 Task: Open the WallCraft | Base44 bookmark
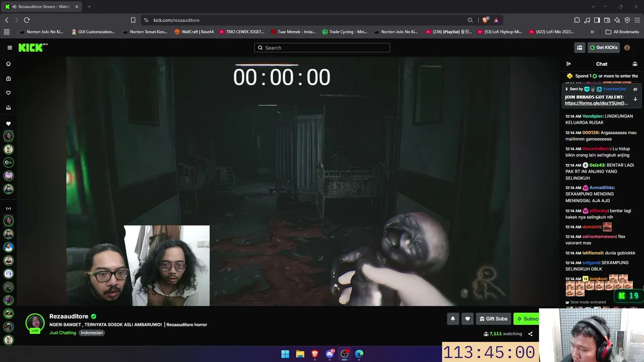194,32
